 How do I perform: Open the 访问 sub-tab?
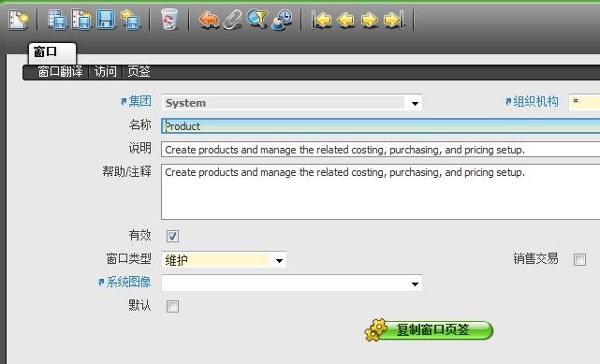tap(105, 71)
